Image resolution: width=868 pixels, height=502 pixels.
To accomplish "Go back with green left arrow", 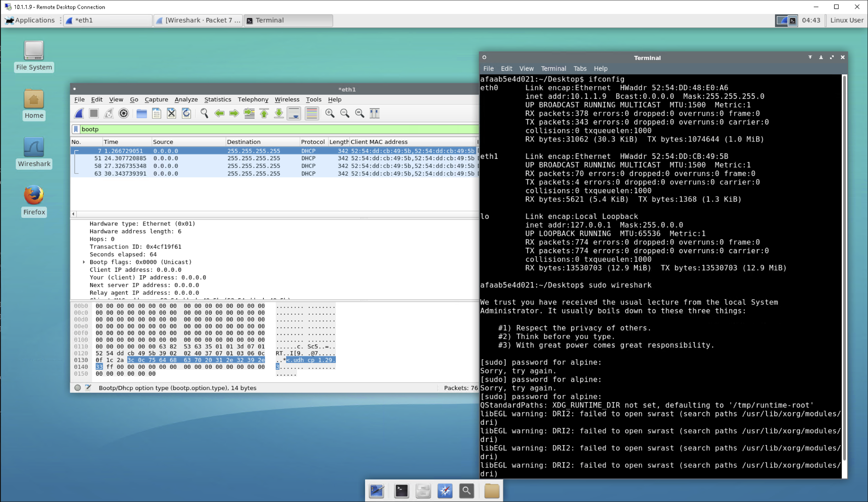I will click(x=219, y=113).
